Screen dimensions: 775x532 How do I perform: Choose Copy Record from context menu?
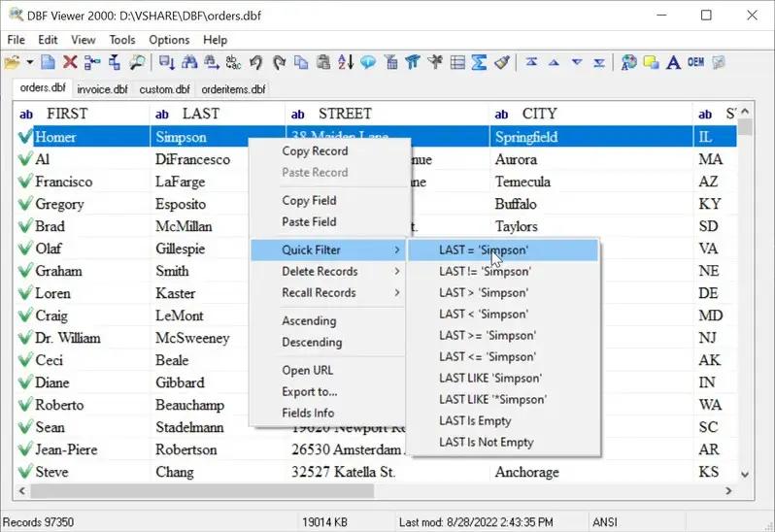[x=315, y=151]
